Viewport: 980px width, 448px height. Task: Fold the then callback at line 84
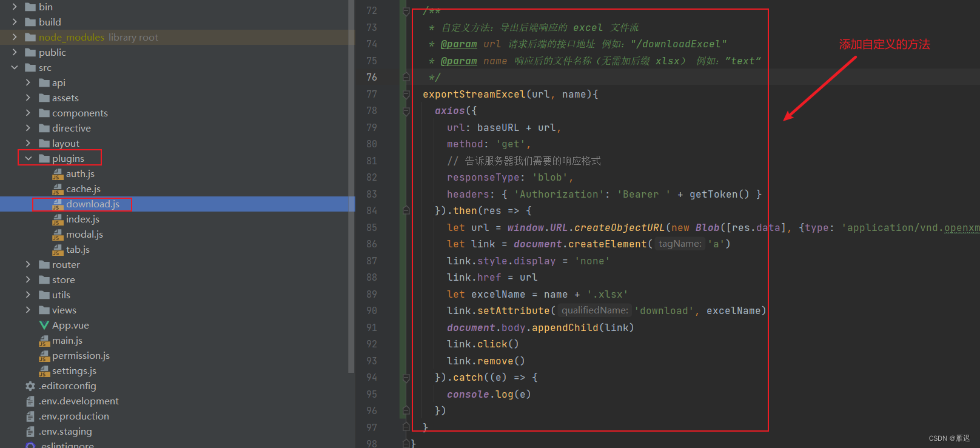[406, 211]
